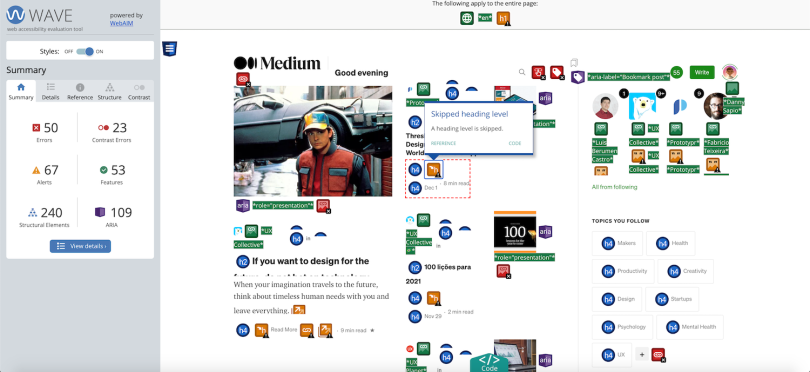810x372 pixels.
Task: Click the Back to the Future article image
Action: pyautogui.click(x=313, y=141)
